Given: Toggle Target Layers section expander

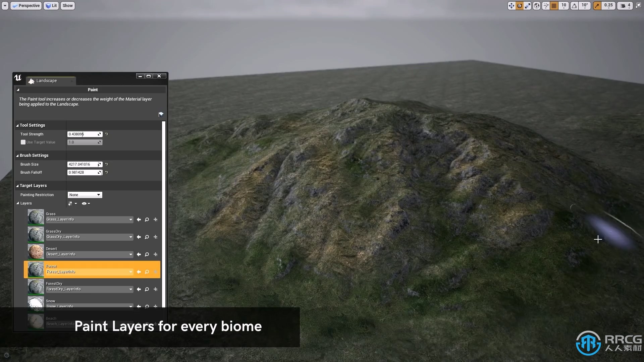Looking at the screenshot, I should (x=18, y=185).
